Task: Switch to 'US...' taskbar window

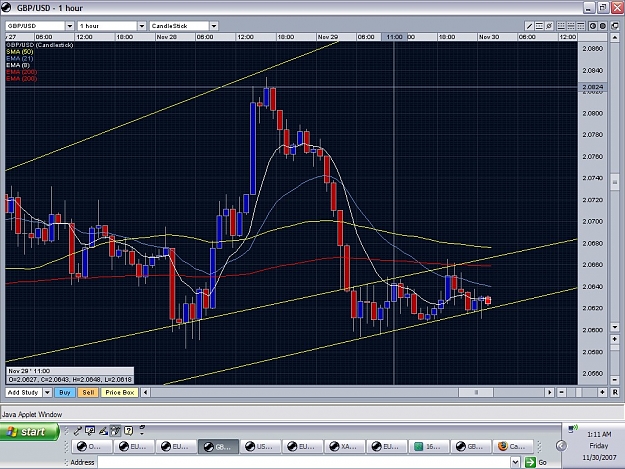Action: (x=261, y=447)
